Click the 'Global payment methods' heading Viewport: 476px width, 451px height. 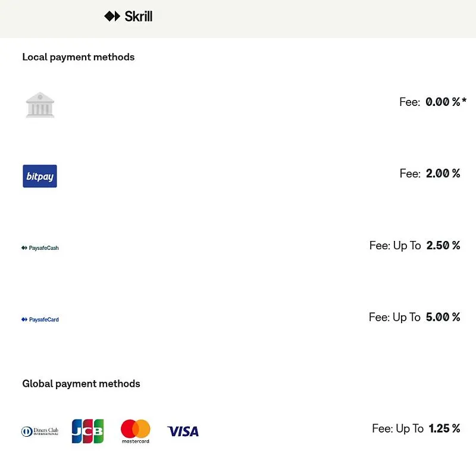click(x=81, y=384)
